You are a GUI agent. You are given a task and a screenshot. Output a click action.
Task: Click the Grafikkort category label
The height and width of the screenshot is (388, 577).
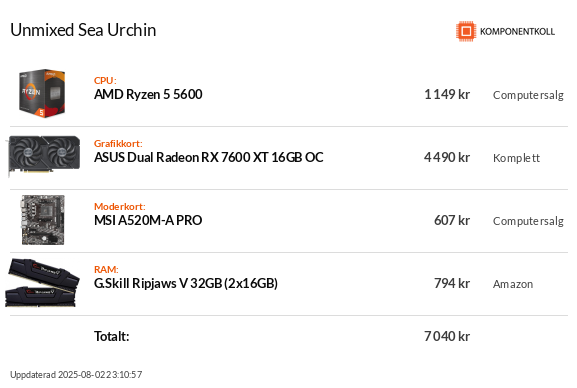pyautogui.click(x=118, y=144)
